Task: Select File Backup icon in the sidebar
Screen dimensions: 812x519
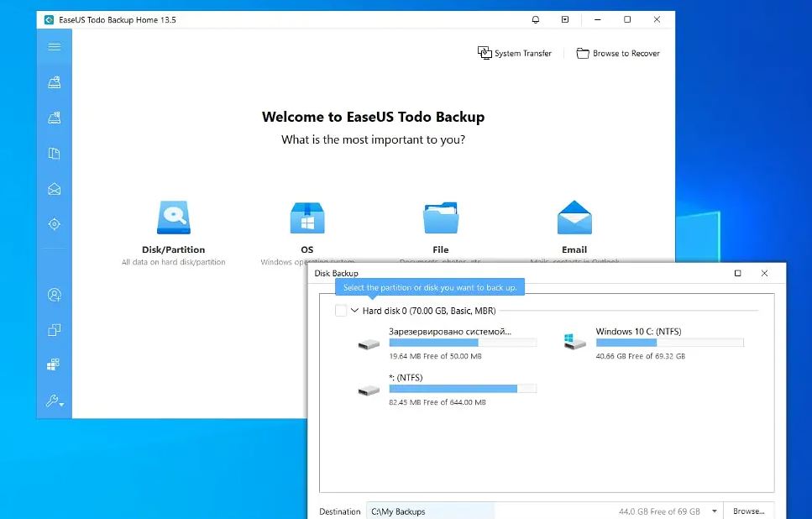Action: (x=55, y=154)
